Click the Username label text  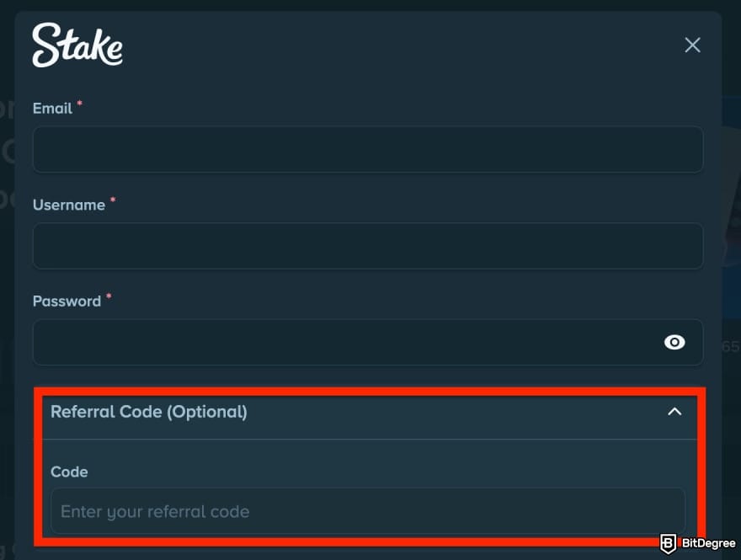(69, 205)
